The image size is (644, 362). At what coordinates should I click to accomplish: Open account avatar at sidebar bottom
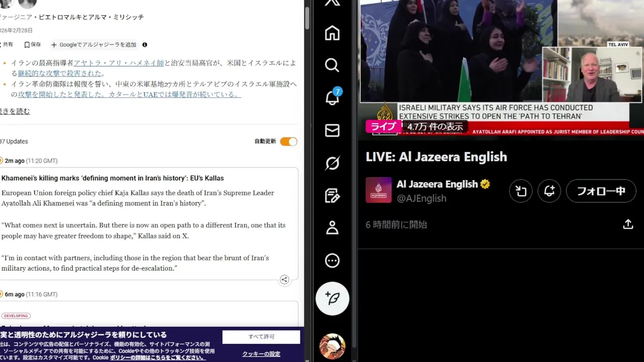tap(332, 346)
